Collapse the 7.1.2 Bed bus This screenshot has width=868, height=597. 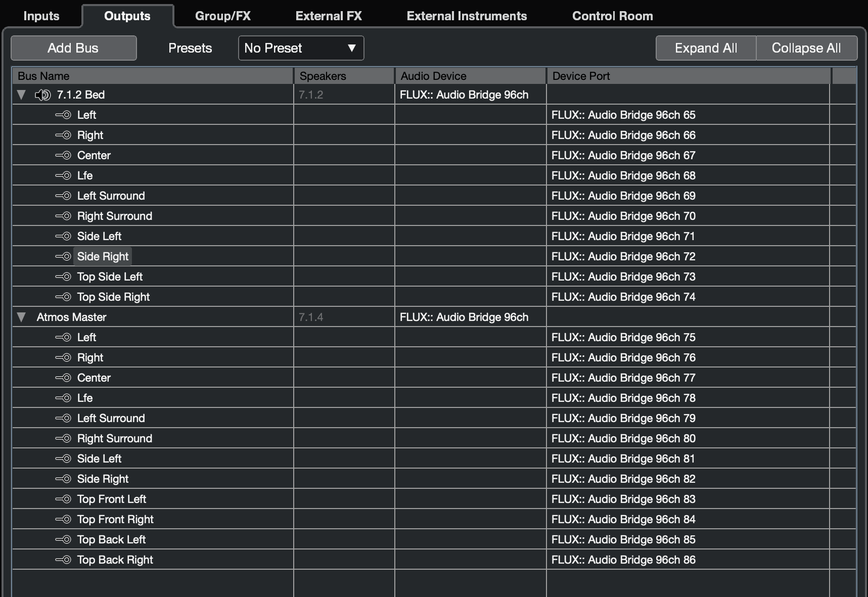[x=21, y=95]
